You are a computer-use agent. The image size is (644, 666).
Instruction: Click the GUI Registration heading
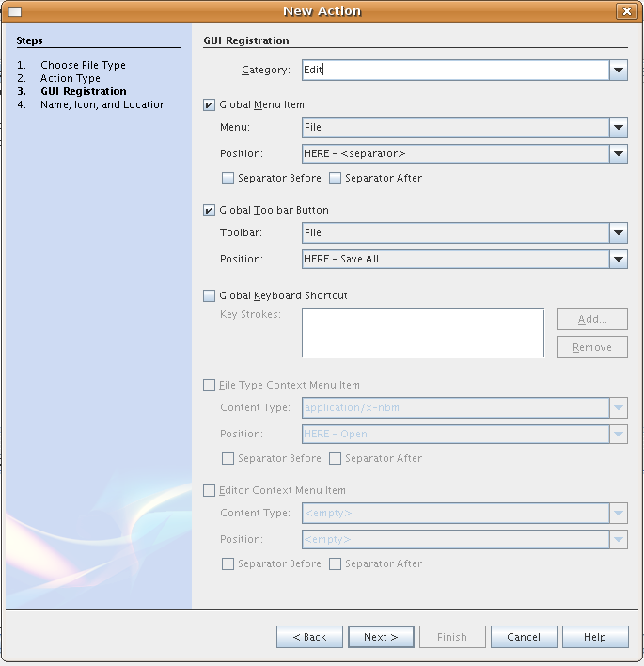tap(246, 40)
